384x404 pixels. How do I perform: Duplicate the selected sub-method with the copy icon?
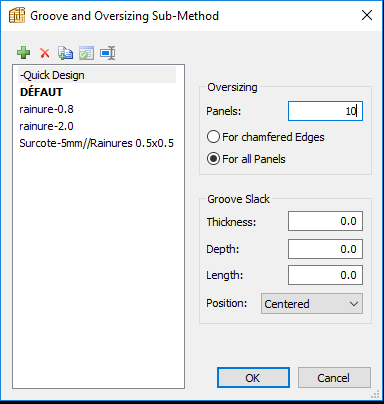point(65,53)
